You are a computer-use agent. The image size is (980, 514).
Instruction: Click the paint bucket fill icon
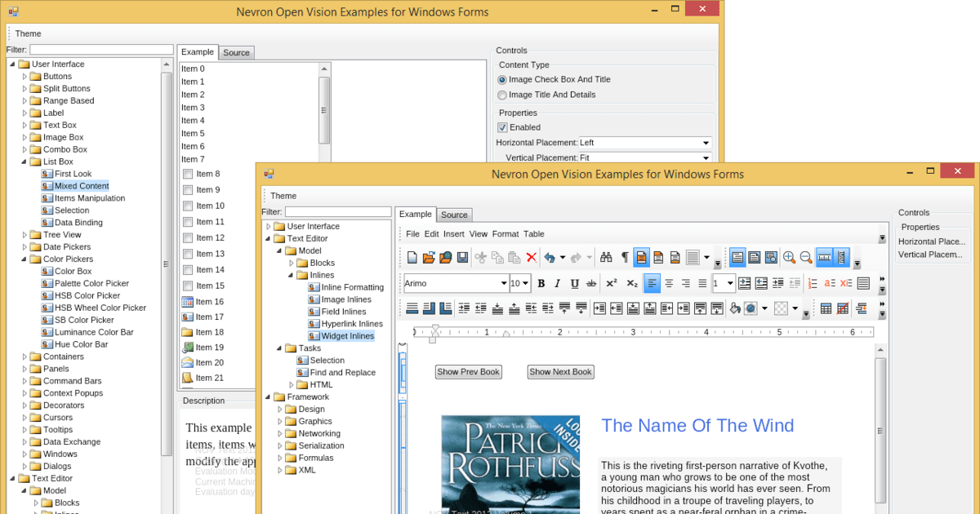(735, 308)
